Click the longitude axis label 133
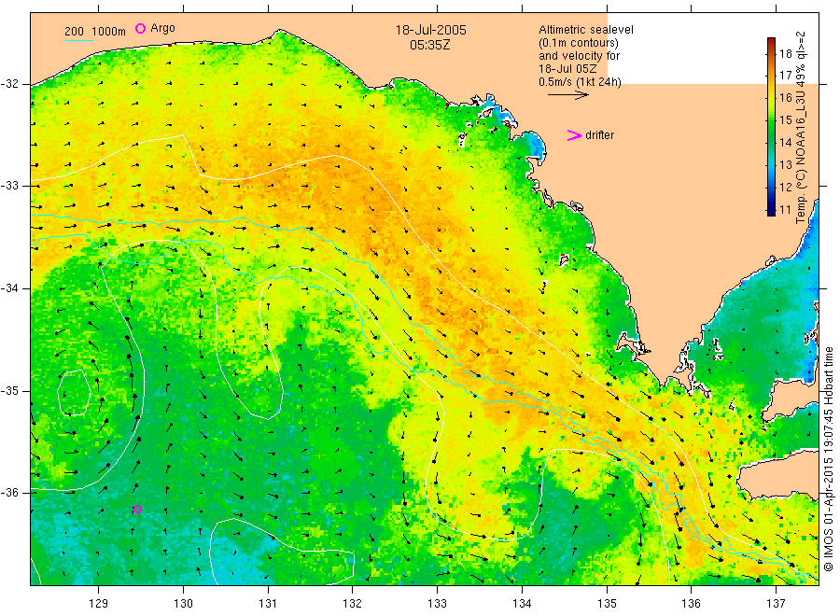840x616 pixels. [x=437, y=603]
